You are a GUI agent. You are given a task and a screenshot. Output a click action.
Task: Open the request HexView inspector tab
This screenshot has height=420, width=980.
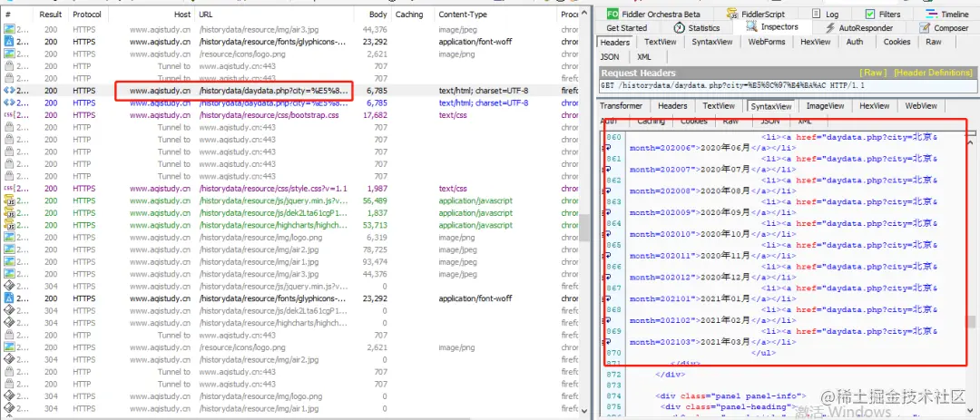pyautogui.click(x=815, y=42)
